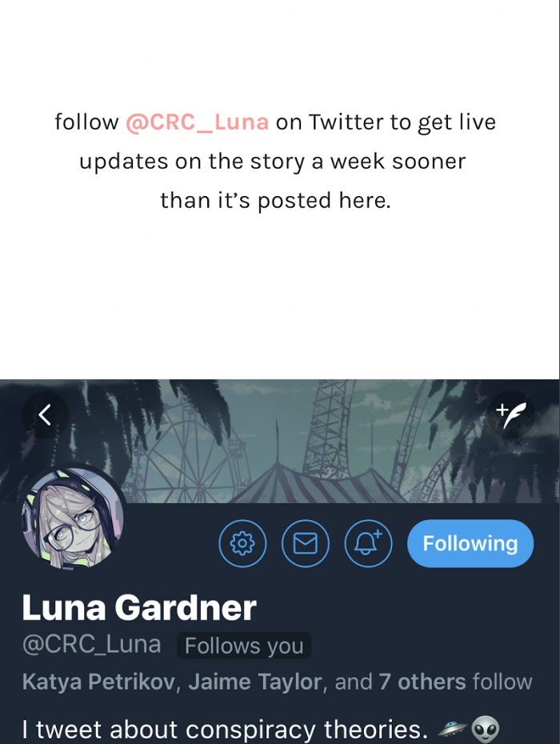Open the compose tweet feather icon
The height and width of the screenshot is (744, 560).
510,414
